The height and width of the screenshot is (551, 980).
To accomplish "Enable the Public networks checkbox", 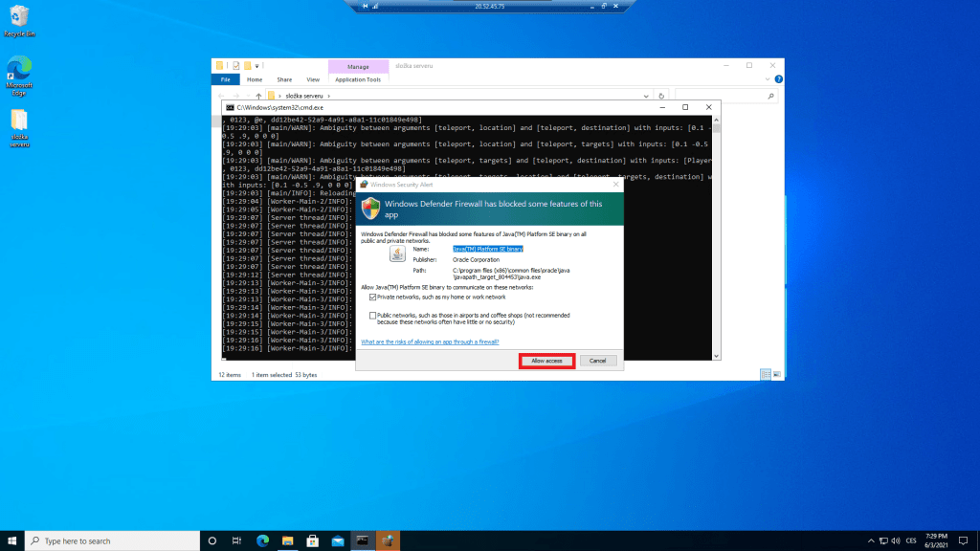I will (372, 316).
